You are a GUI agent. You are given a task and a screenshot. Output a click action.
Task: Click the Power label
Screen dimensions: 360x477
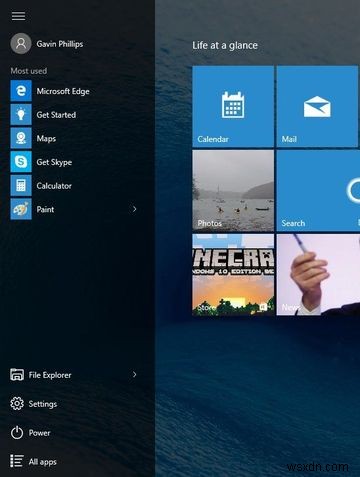point(39,433)
